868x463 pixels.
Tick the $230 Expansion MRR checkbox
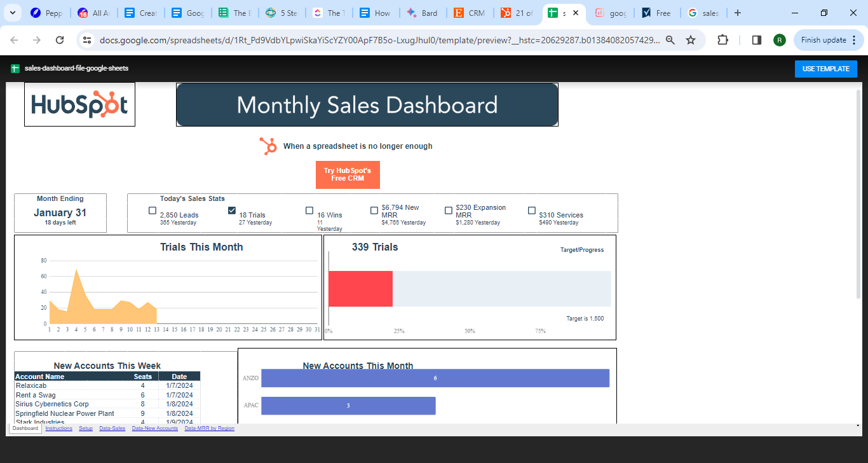[x=449, y=211]
